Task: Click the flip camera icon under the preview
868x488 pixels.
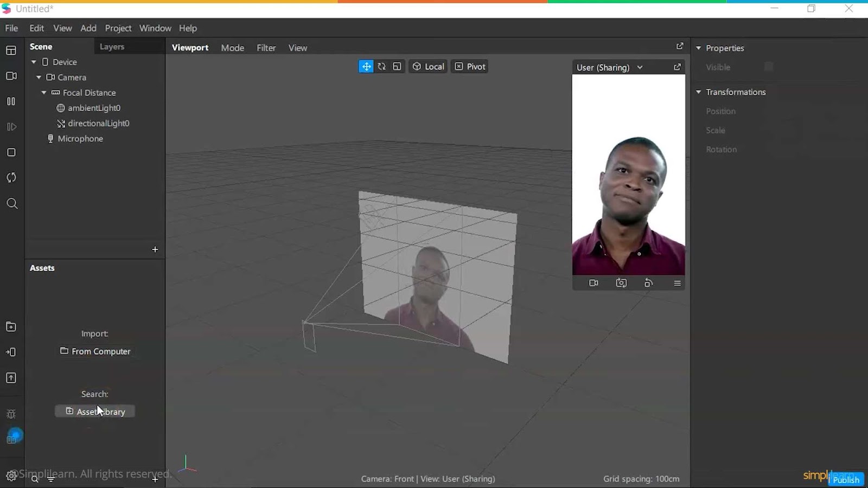Action: [622, 282]
